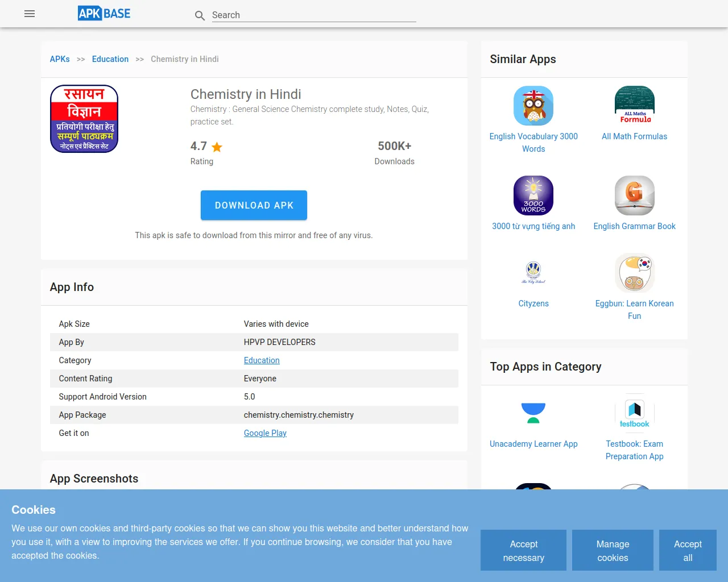The image size is (728, 582).
Task: Accept necessary cookies only
Action: pyautogui.click(x=523, y=550)
